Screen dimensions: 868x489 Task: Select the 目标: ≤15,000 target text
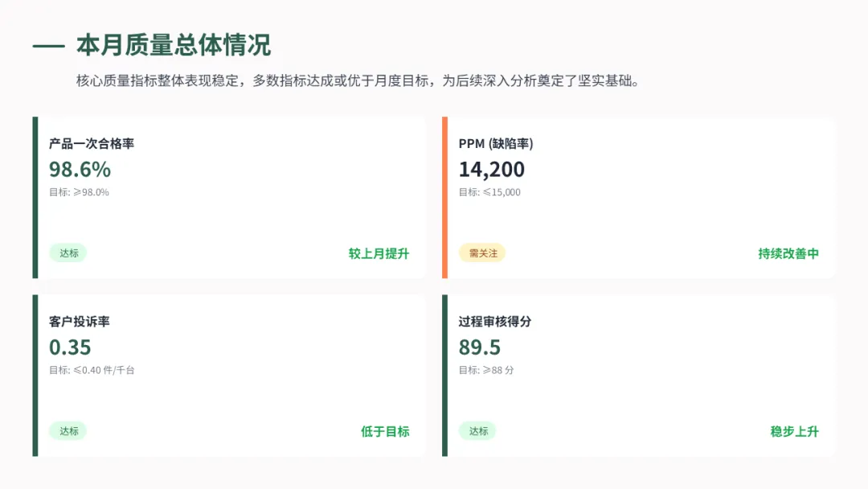(489, 192)
